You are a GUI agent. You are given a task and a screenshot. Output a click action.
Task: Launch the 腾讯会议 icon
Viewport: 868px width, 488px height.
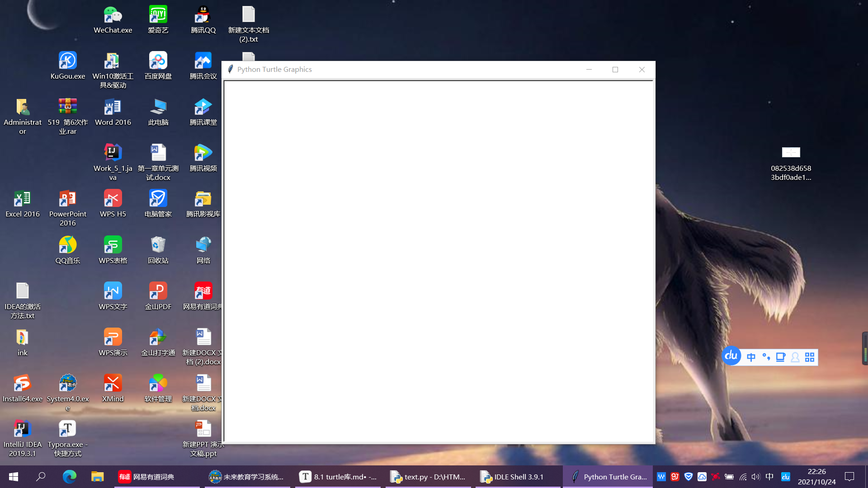pyautogui.click(x=203, y=66)
